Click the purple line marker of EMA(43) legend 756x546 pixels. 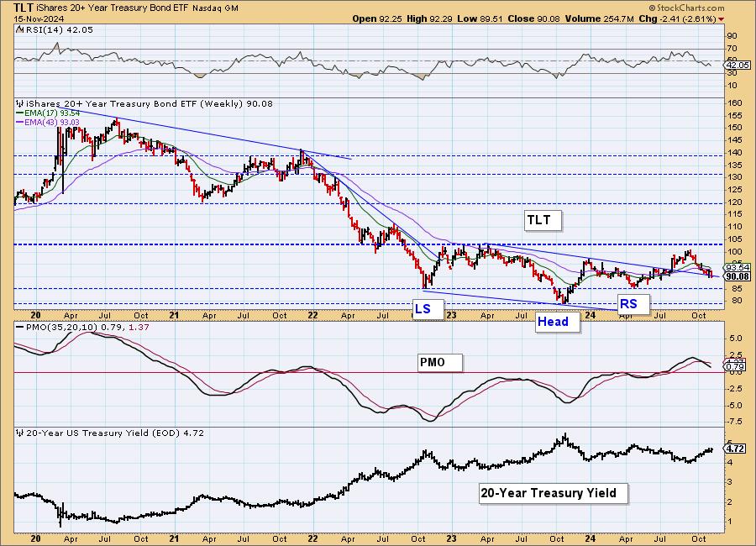point(20,123)
